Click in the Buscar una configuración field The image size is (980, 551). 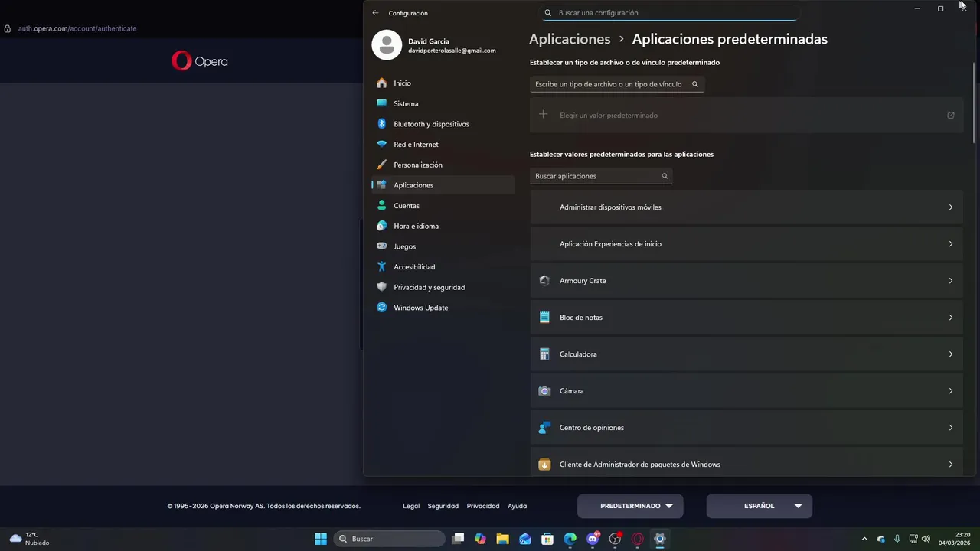pos(670,13)
